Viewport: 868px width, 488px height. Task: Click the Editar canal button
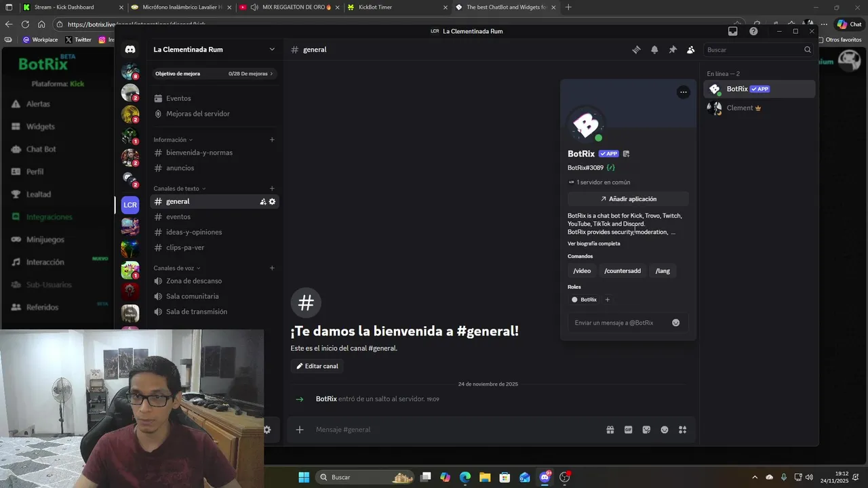[317, 366]
